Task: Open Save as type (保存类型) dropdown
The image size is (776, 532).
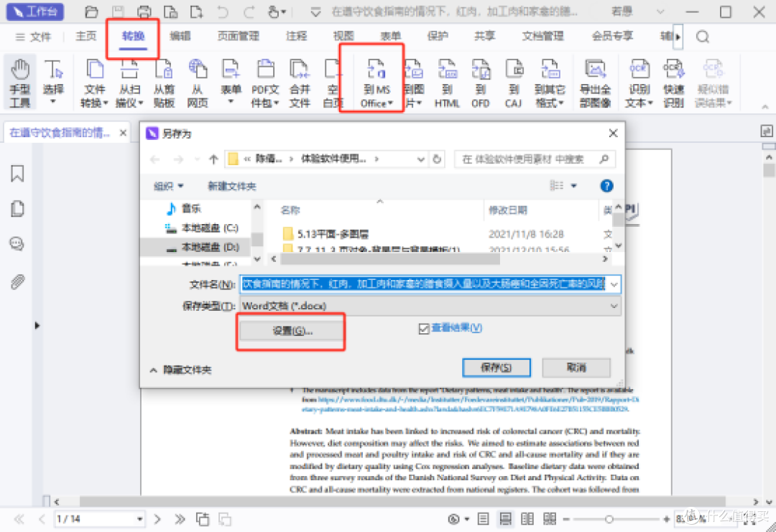Action: 430,306
